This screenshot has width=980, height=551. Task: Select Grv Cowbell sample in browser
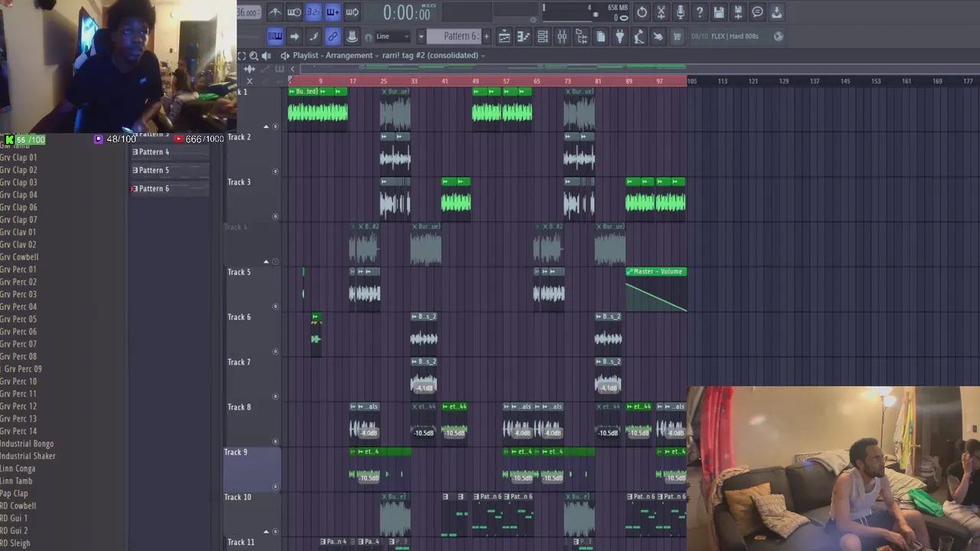coord(19,257)
